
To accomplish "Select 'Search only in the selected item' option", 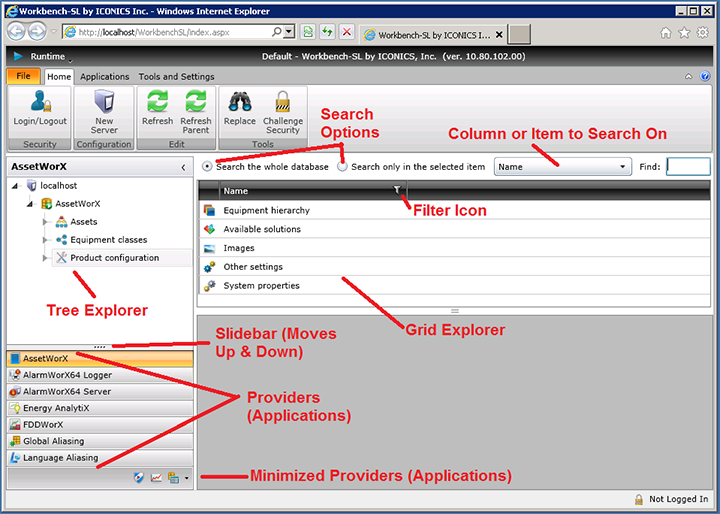I will coord(342,167).
